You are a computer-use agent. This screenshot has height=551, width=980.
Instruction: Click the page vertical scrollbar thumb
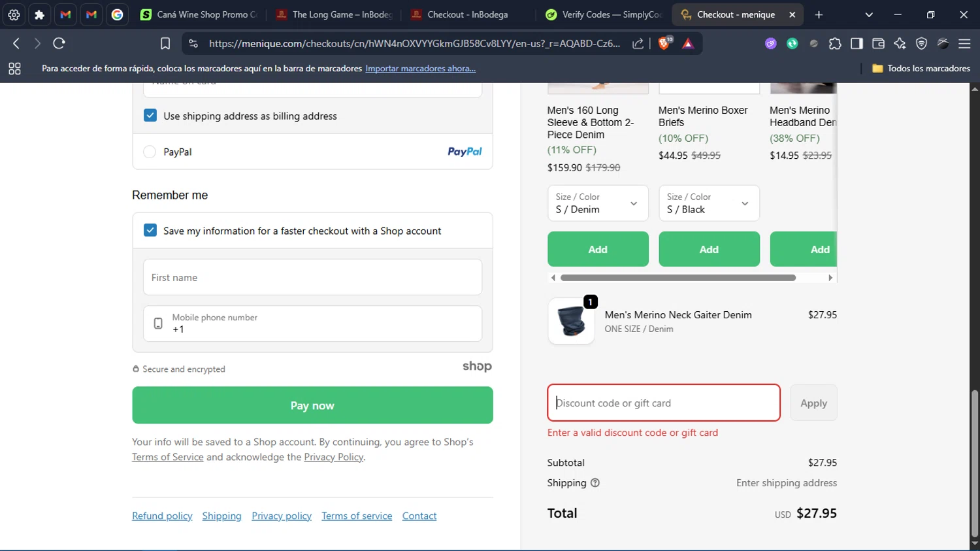975,463
